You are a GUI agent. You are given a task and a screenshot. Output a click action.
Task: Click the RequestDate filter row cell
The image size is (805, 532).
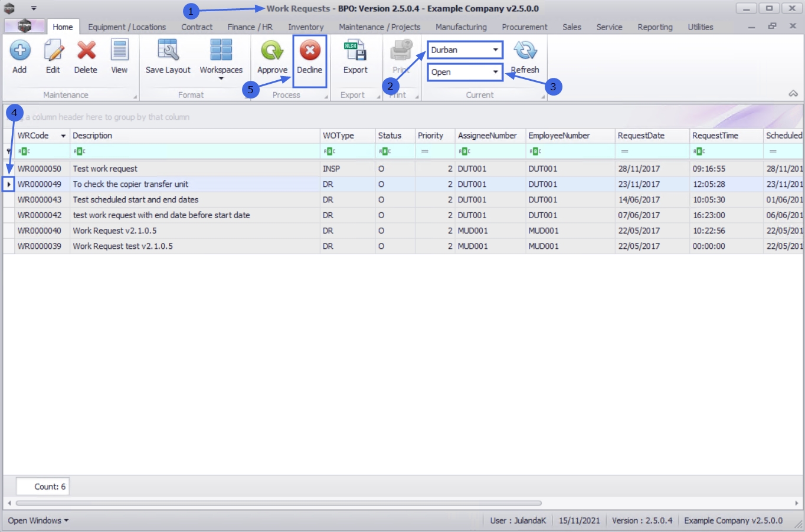coord(652,152)
